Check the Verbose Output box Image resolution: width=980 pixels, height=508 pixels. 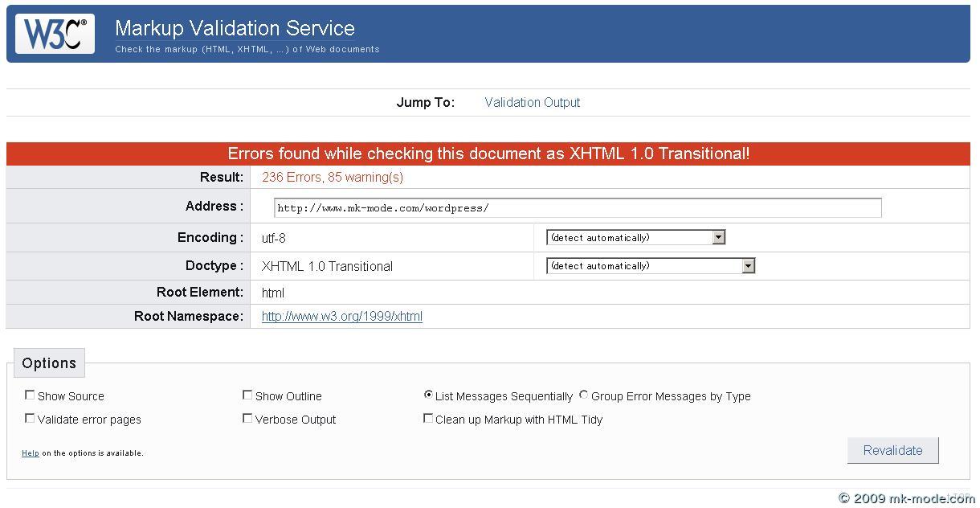[247, 419]
